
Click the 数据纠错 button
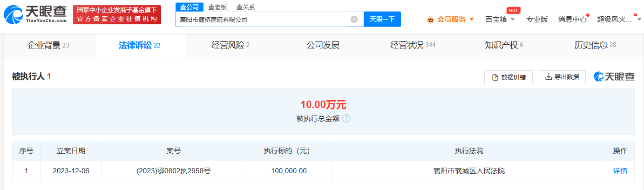(x=508, y=77)
